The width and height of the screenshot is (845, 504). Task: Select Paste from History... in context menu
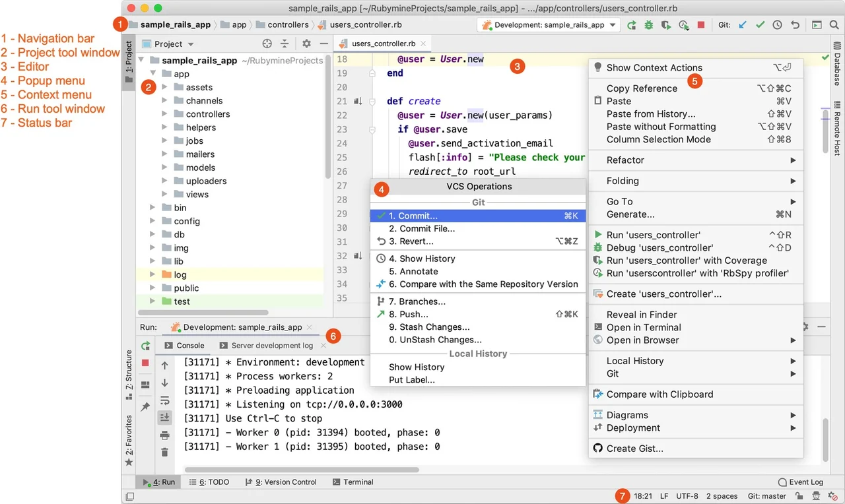696,114
